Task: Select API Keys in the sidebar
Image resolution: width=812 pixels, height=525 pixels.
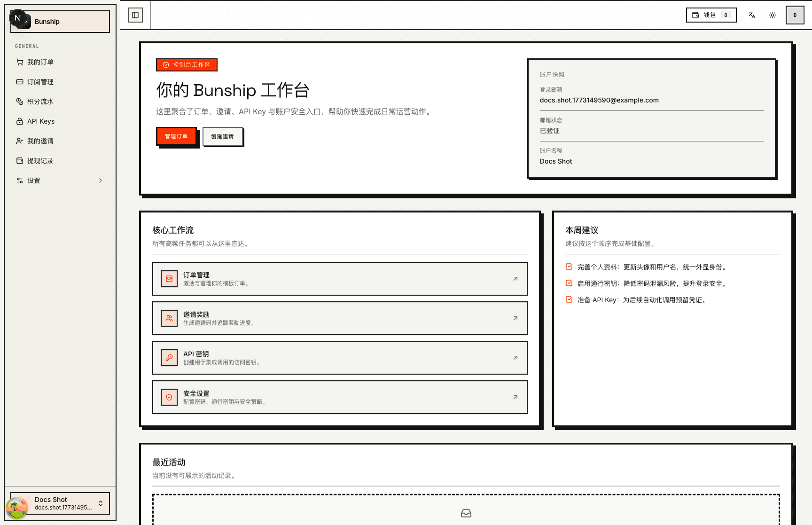Action: [41, 121]
